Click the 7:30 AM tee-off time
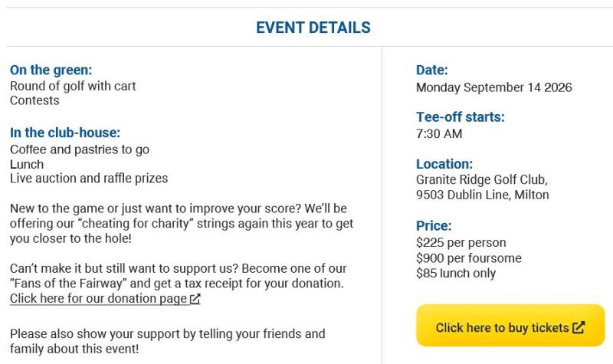Viewport: 613px width, 364px height. [439, 133]
